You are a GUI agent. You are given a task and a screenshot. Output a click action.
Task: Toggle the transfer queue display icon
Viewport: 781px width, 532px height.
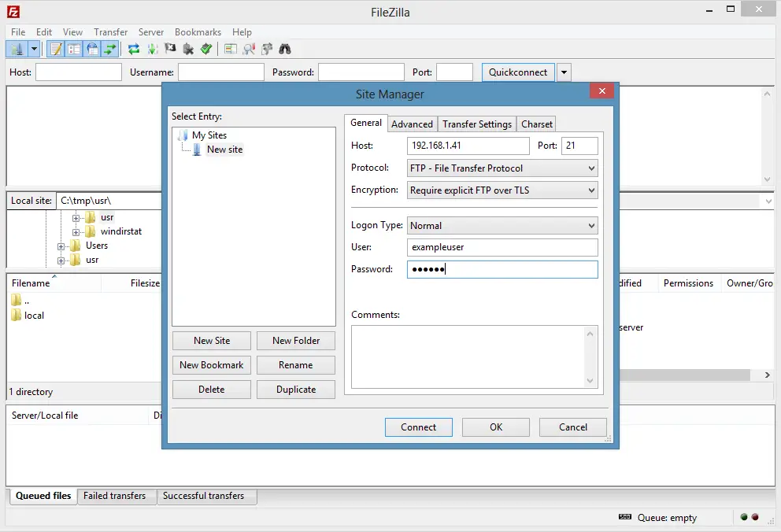pos(110,49)
